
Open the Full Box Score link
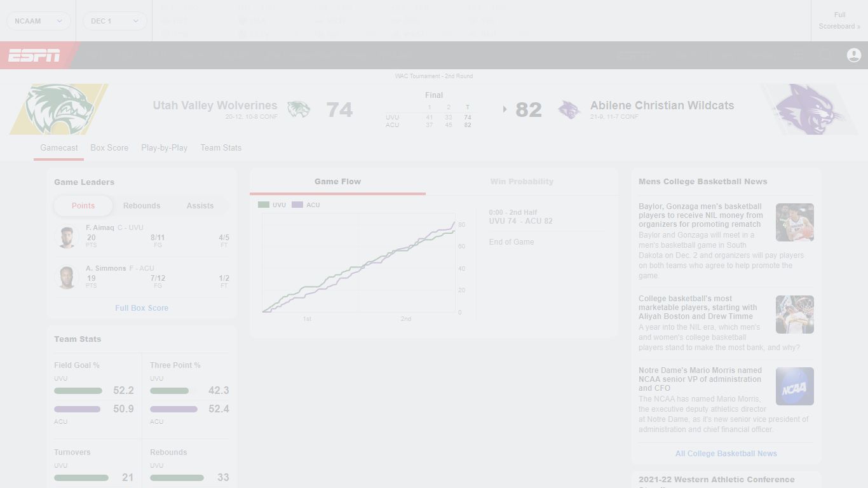point(142,308)
